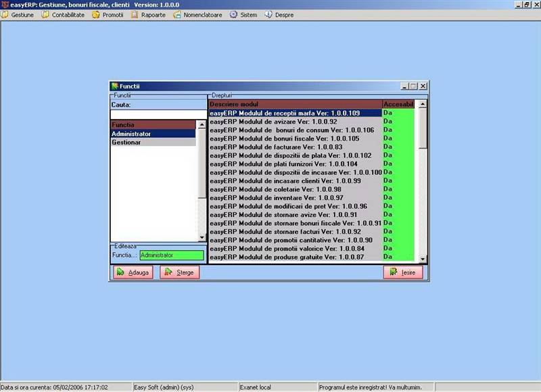The width and height of the screenshot is (541, 392).
Task: Click the Descriere modul column header
Action: (296, 104)
